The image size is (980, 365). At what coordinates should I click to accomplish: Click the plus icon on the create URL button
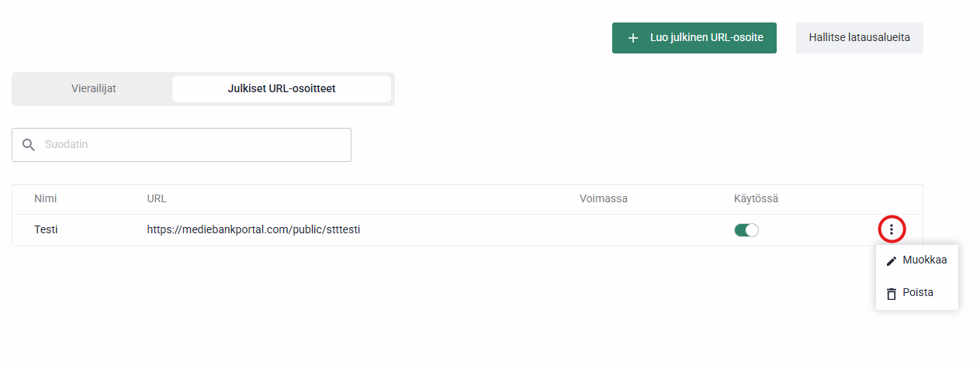(x=633, y=38)
